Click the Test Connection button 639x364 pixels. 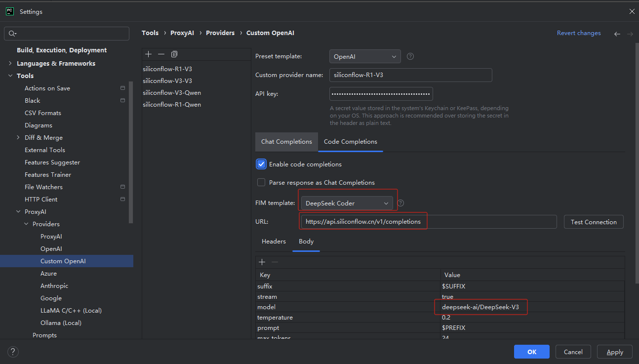[594, 222]
